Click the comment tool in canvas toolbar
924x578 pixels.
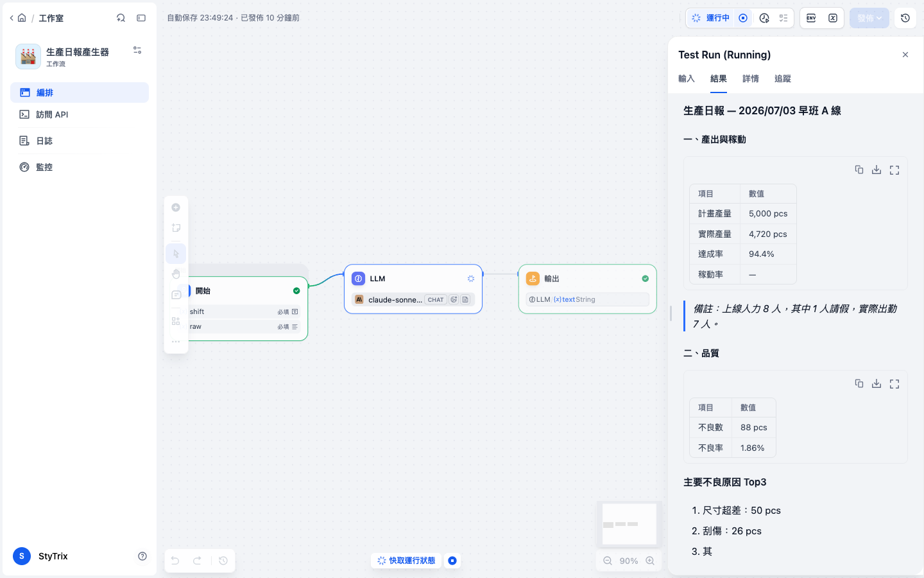pyautogui.click(x=176, y=295)
